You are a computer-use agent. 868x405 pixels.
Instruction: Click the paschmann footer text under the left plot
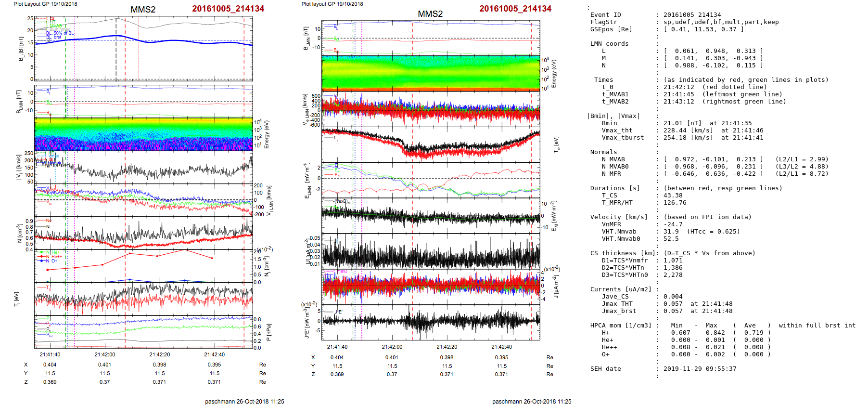click(x=244, y=401)
